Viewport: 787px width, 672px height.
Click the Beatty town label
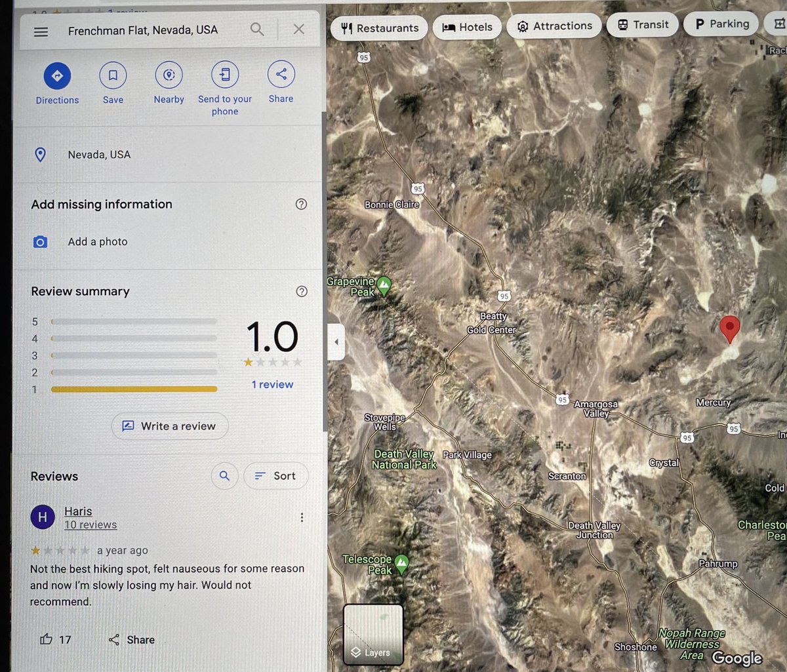pos(493,316)
